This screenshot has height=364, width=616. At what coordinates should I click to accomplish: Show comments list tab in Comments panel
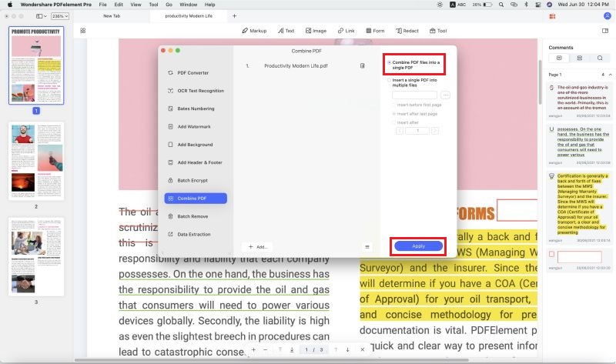559,58
